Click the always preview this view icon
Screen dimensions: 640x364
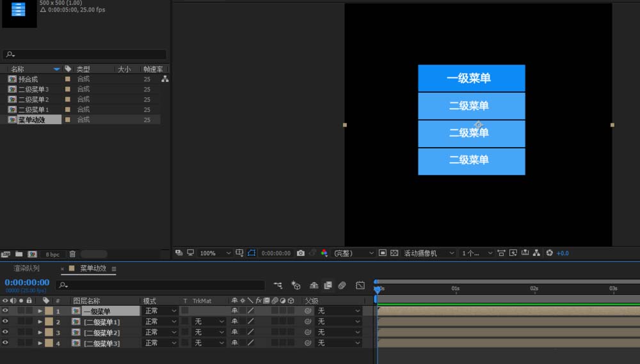click(x=179, y=253)
